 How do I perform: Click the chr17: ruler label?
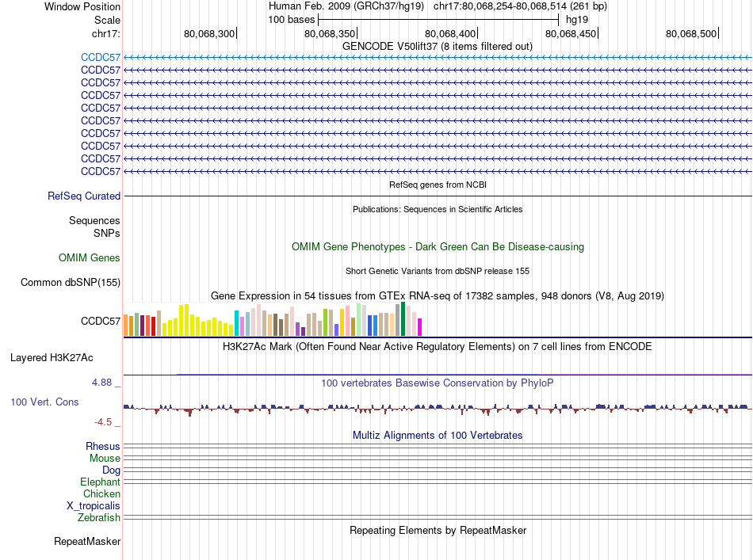click(x=105, y=33)
